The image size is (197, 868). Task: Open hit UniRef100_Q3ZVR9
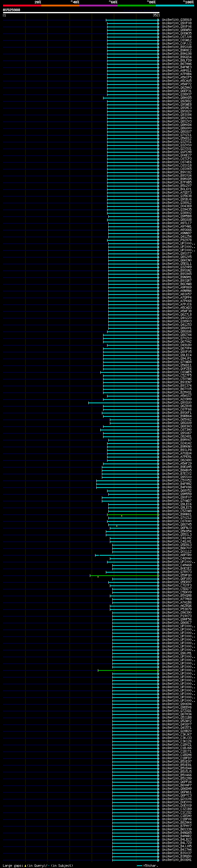pos(177,267)
